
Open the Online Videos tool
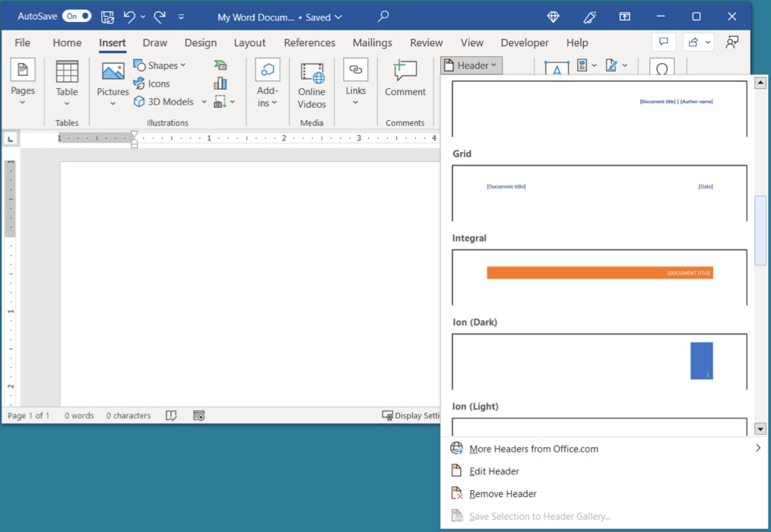pyautogui.click(x=311, y=84)
